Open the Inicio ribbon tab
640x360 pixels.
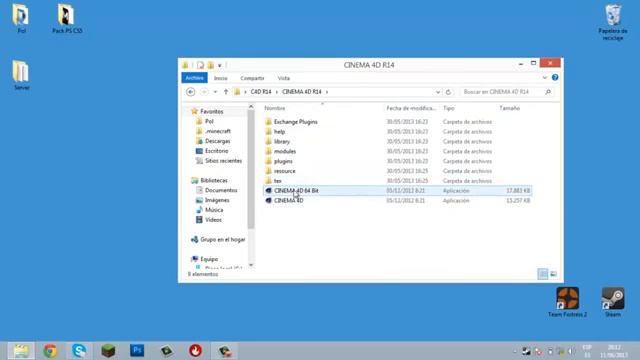(220, 78)
